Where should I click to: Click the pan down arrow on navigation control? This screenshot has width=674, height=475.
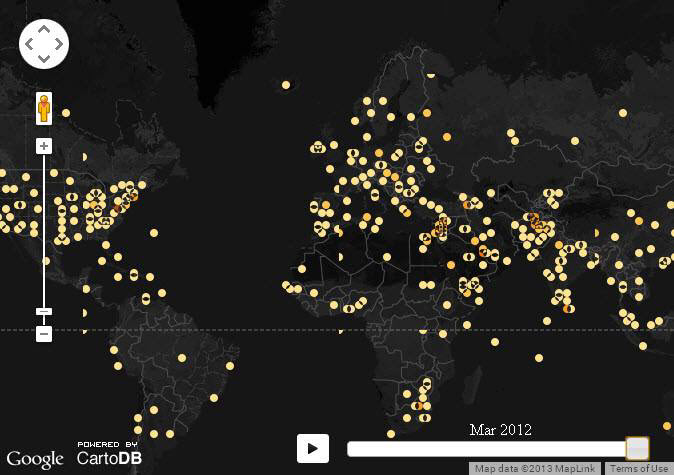(x=44, y=60)
